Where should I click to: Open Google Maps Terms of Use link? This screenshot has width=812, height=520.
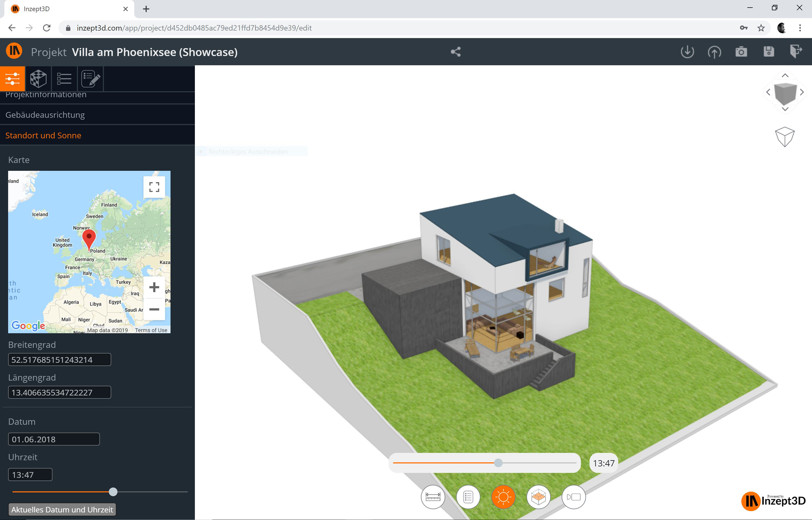151,330
